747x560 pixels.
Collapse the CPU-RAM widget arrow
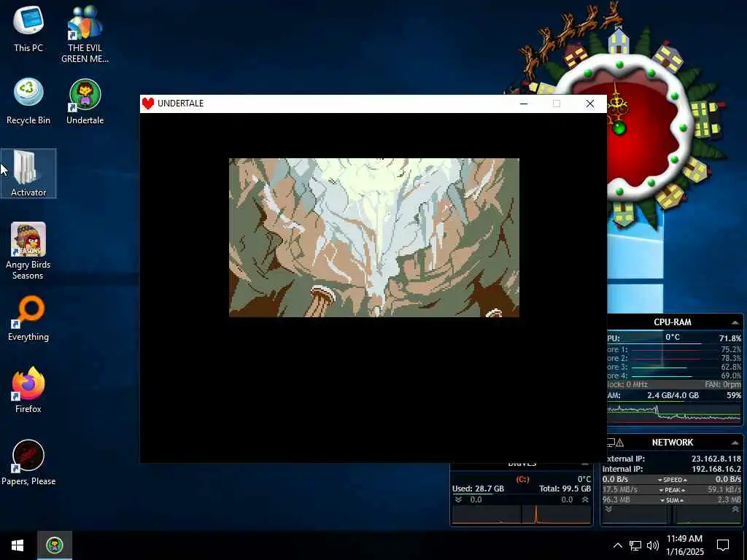[x=735, y=322]
